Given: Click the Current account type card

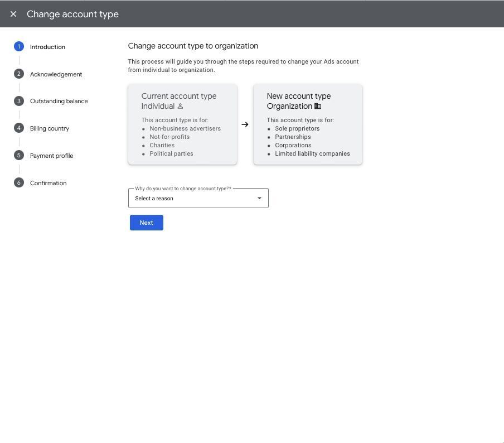Looking at the screenshot, I should 182,124.
